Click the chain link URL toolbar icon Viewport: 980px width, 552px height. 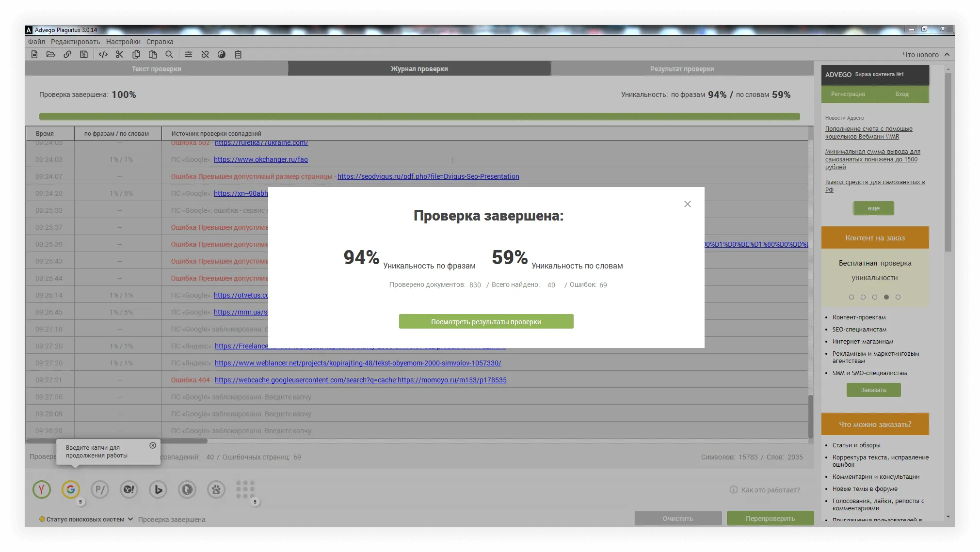[x=67, y=54]
